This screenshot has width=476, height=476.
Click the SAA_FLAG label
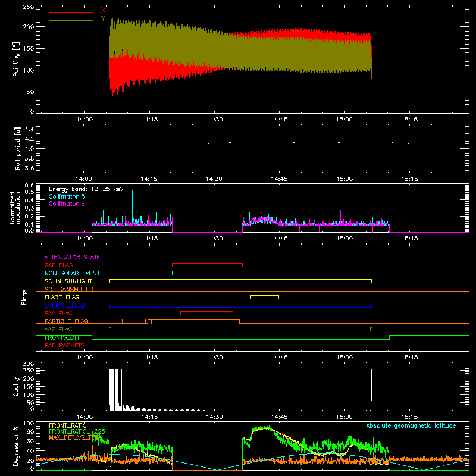[58, 313]
